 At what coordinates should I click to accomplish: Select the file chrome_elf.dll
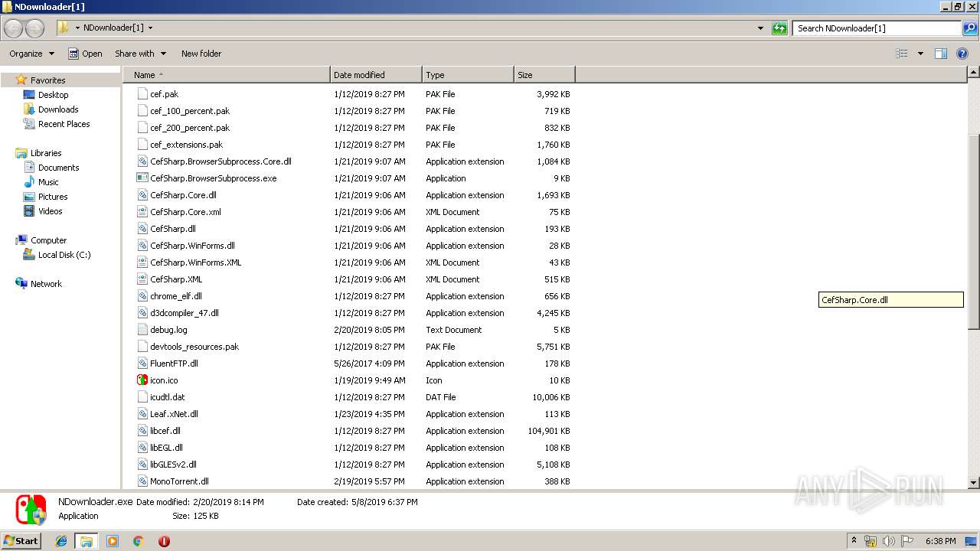[x=176, y=296]
